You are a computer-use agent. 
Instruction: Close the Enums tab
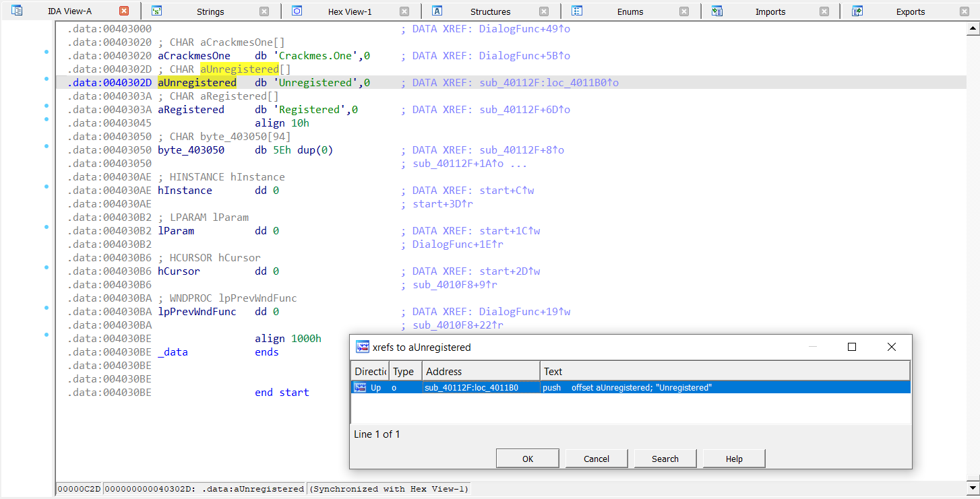point(684,11)
